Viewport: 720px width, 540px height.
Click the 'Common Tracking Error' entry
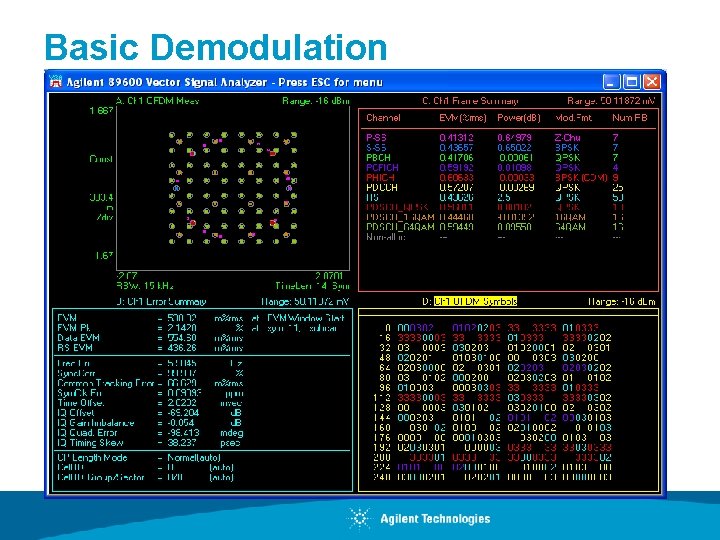[105, 383]
